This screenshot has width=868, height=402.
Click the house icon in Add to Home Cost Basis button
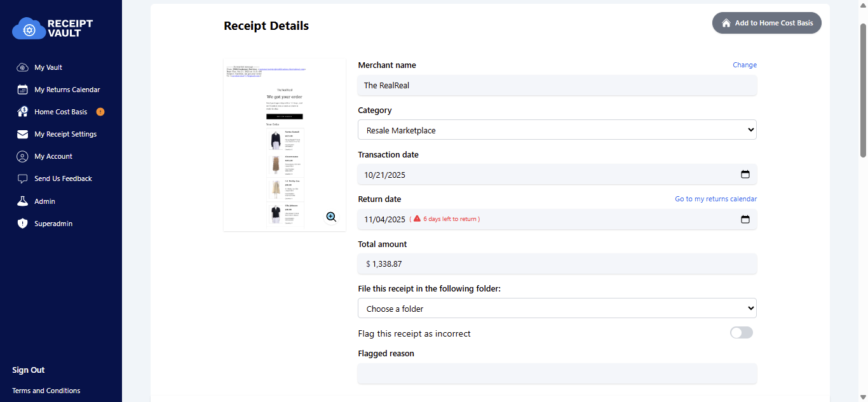pyautogui.click(x=726, y=23)
